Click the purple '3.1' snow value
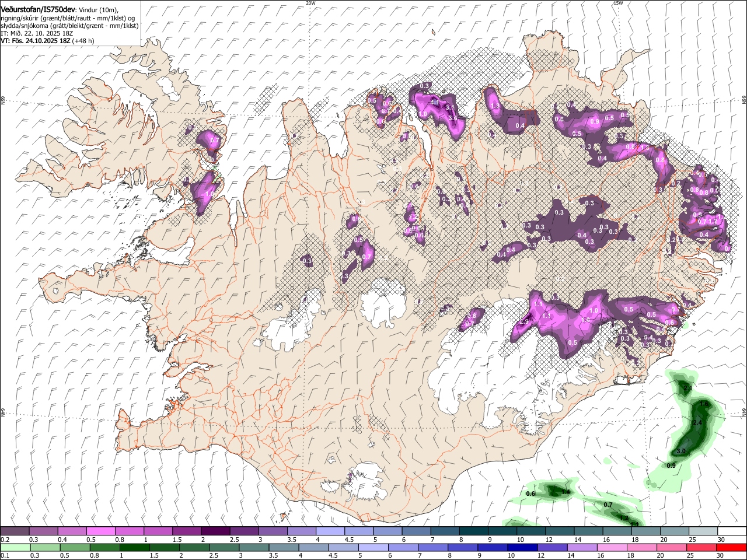 (x=449, y=108)
